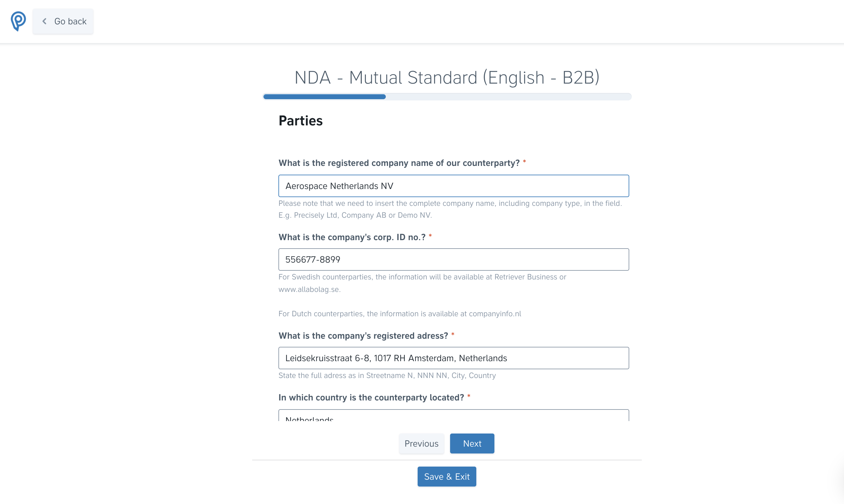Image resolution: width=844 pixels, height=504 pixels.
Task: Click the corp. ID no. question label
Action: pyautogui.click(x=352, y=237)
